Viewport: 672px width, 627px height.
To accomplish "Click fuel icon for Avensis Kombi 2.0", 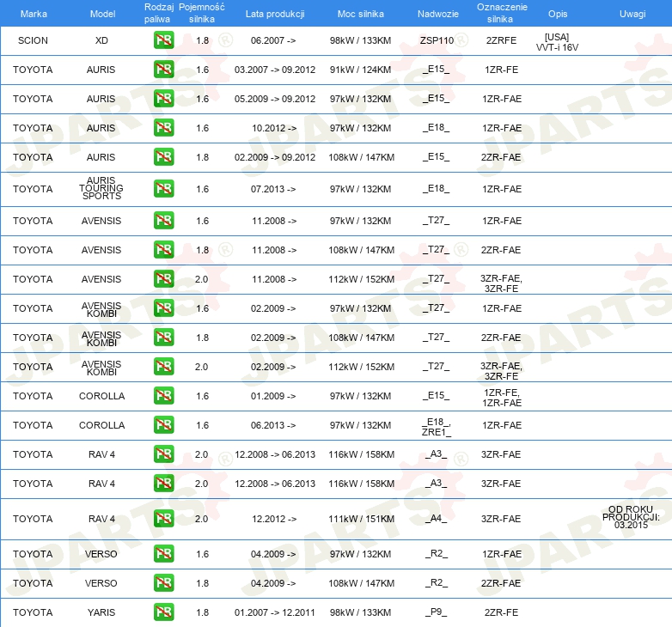I will [x=163, y=367].
